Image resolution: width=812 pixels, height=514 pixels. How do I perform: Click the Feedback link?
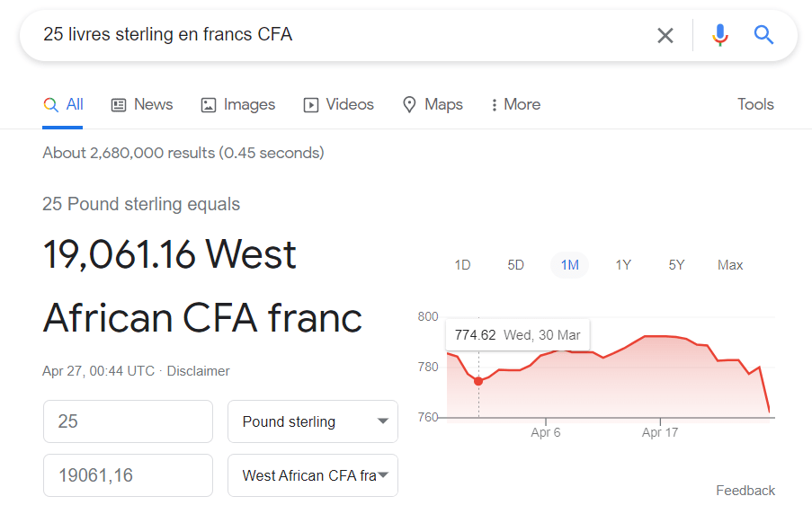tap(745, 491)
